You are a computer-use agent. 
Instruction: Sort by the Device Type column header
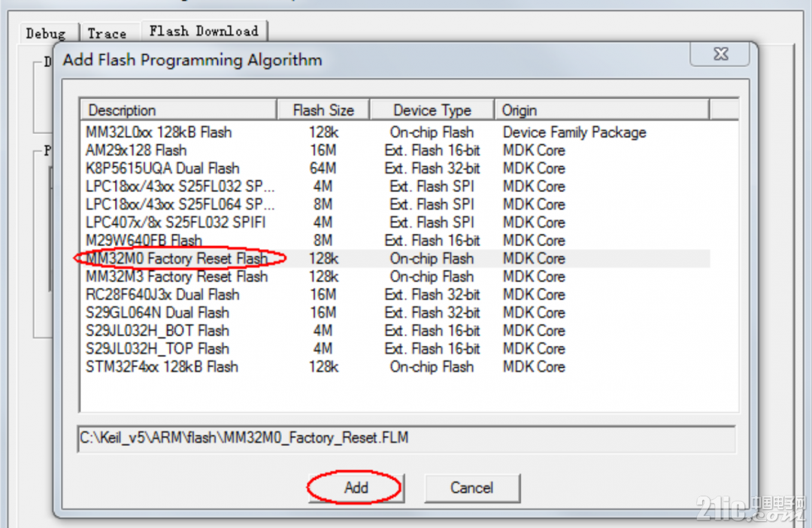(432, 111)
